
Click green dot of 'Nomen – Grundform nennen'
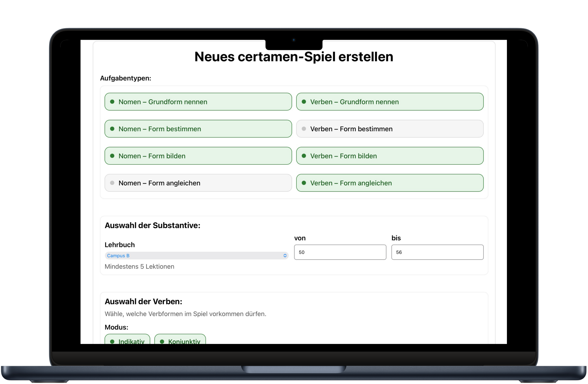pos(112,102)
